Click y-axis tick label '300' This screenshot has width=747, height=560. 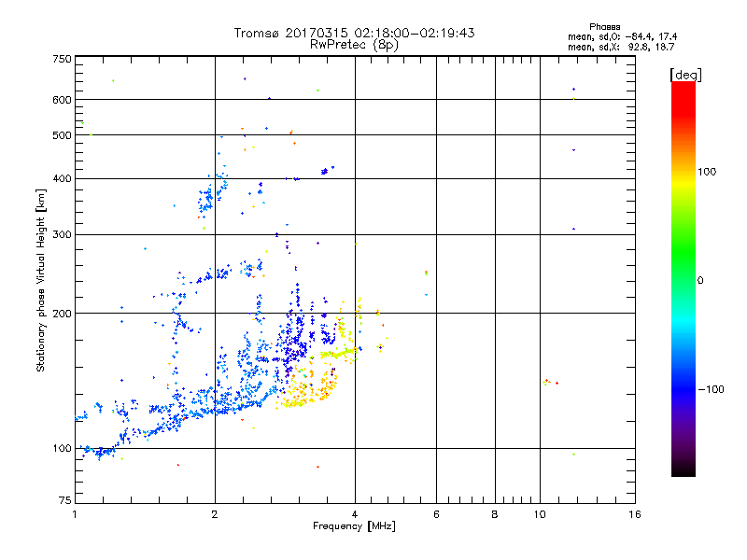(x=62, y=235)
